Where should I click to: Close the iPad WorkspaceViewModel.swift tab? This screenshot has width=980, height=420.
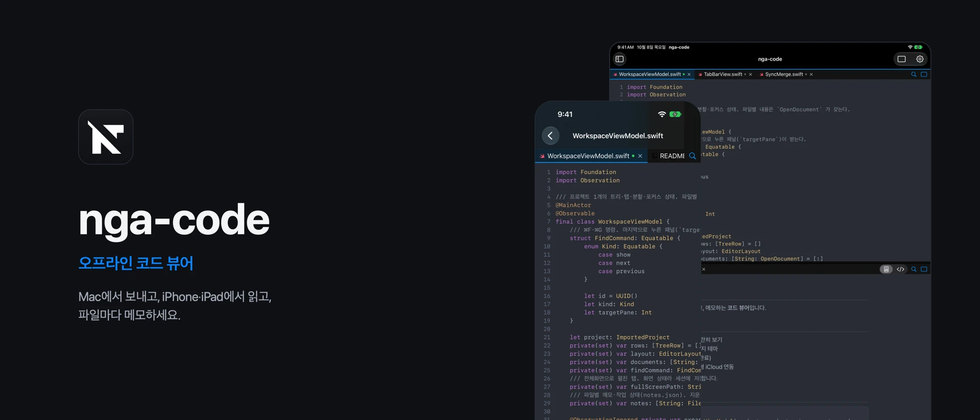[689, 75]
